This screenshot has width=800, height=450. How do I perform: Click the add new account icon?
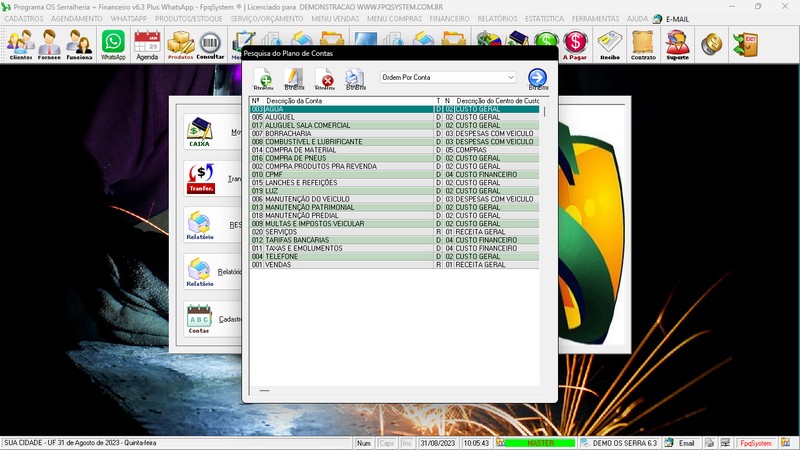264,78
